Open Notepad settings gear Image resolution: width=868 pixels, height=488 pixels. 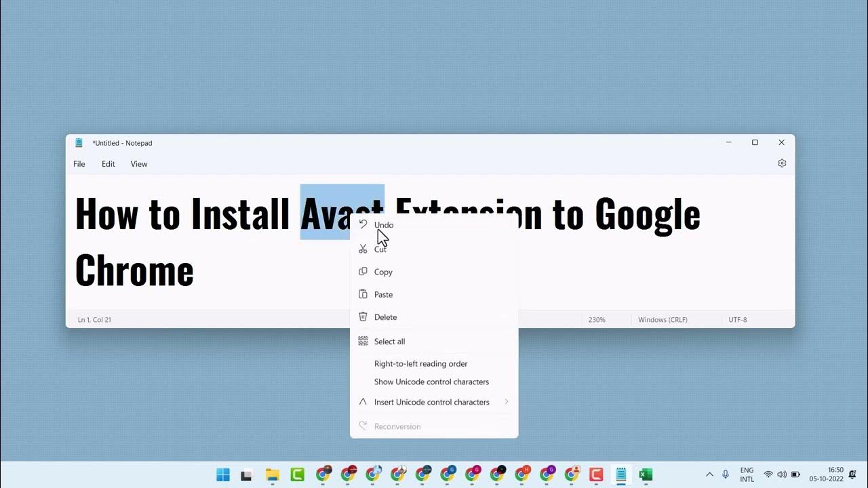[x=782, y=163]
